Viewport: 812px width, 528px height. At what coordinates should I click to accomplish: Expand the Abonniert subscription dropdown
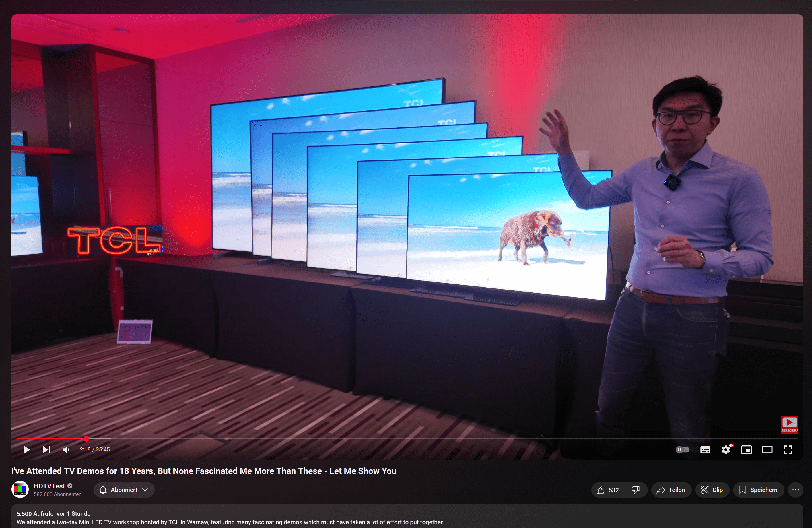124,490
